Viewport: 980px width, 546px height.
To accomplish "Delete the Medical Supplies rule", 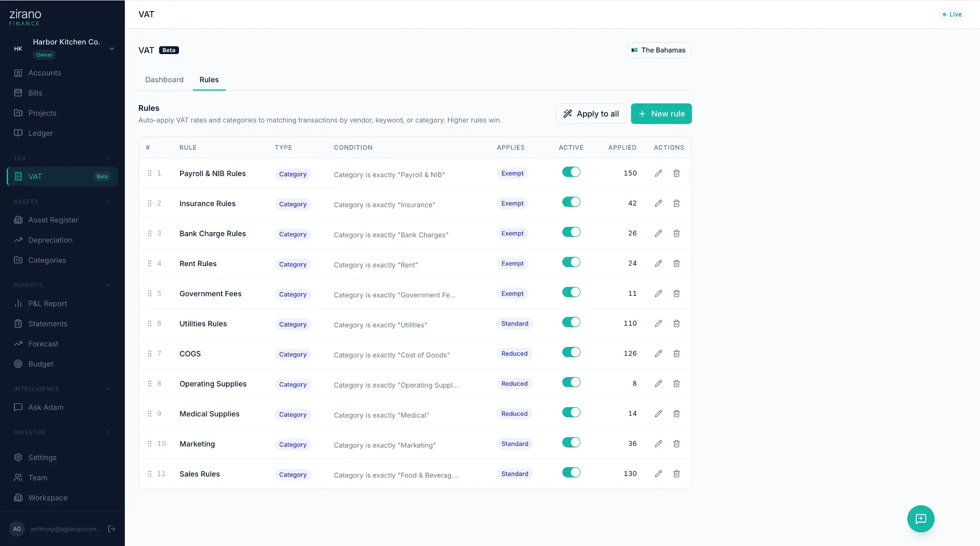I will [x=677, y=413].
